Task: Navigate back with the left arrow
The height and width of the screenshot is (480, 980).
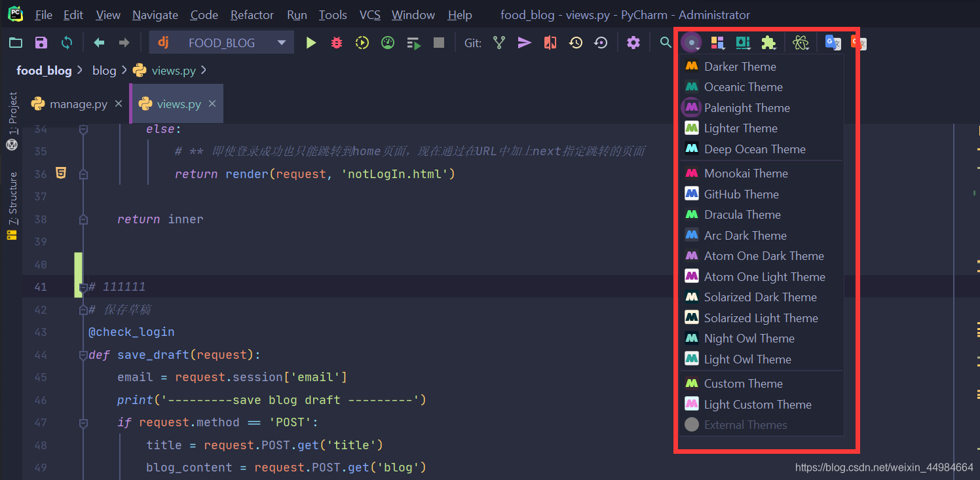Action: [99, 43]
